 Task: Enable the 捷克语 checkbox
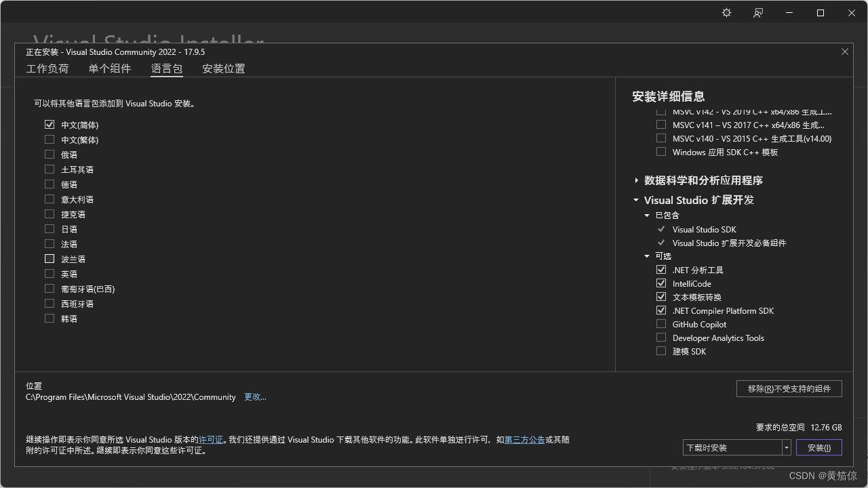tap(50, 214)
